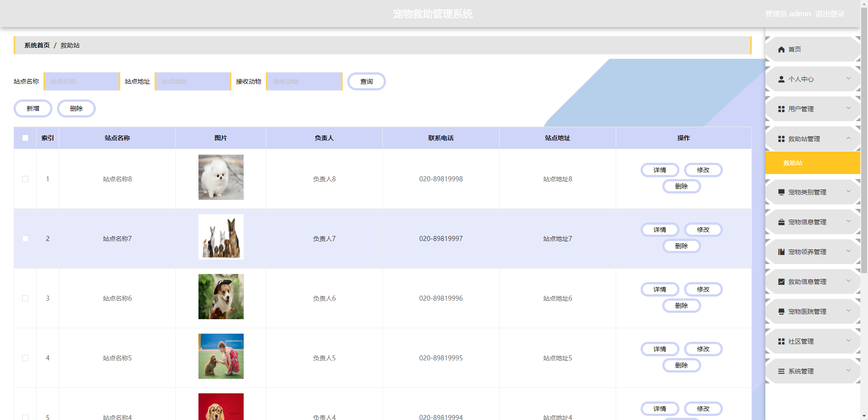This screenshot has height=420, width=868.
Task: Click 详情 for 站点名称7
Action: coord(660,229)
